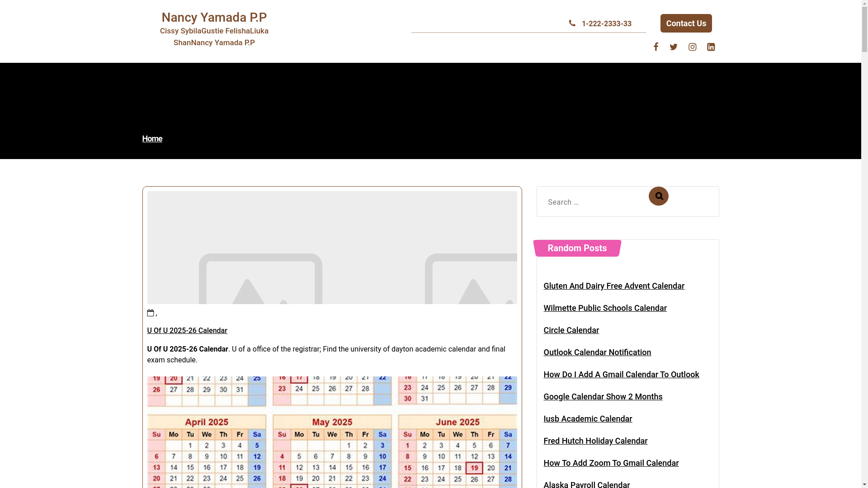Click the magnifier search button
The width and height of the screenshot is (868, 488).
[x=659, y=196]
